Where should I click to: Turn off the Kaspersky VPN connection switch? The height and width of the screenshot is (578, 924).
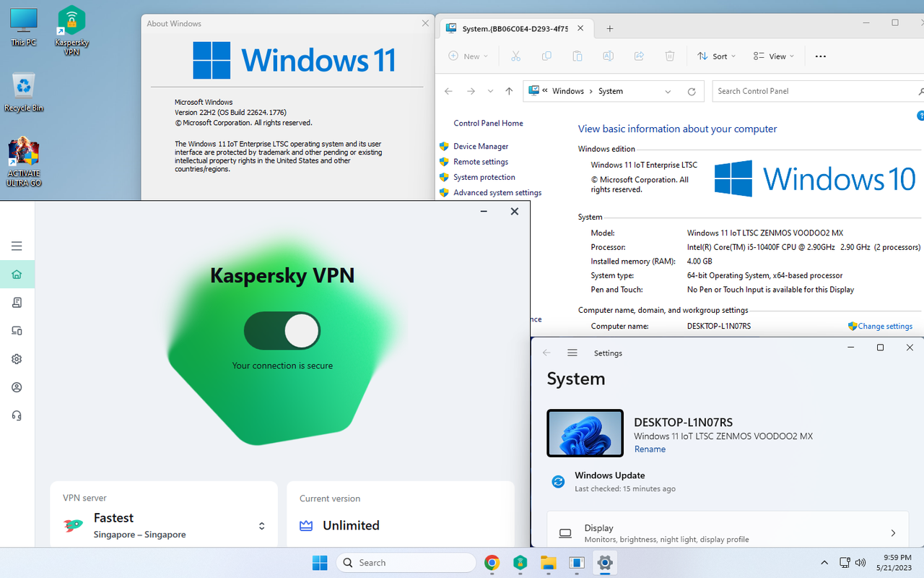(x=282, y=330)
